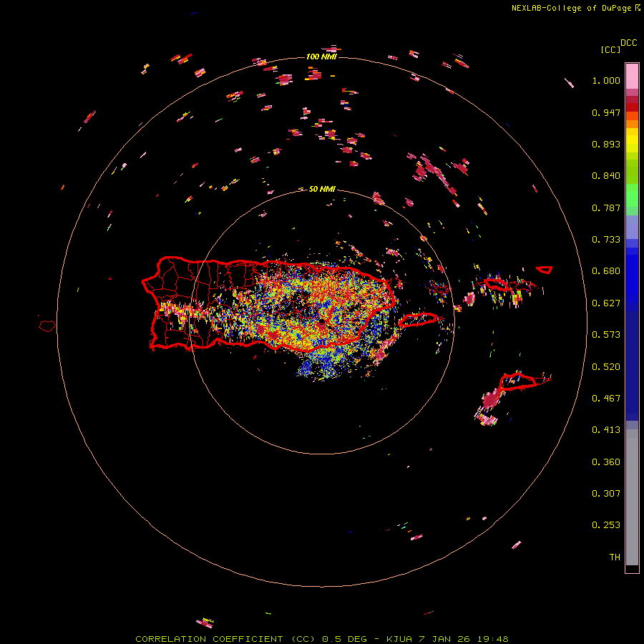
Task: Click the 0.680 scale value
Action: coord(606,271)
